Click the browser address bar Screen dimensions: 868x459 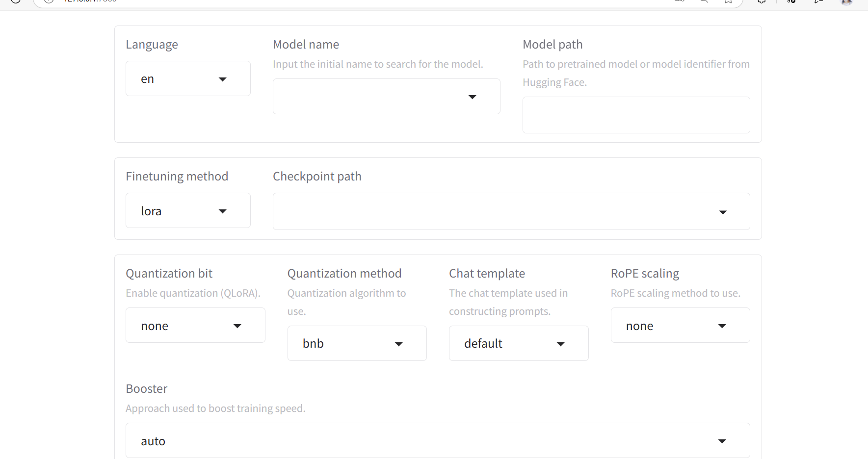click(343, 1)
